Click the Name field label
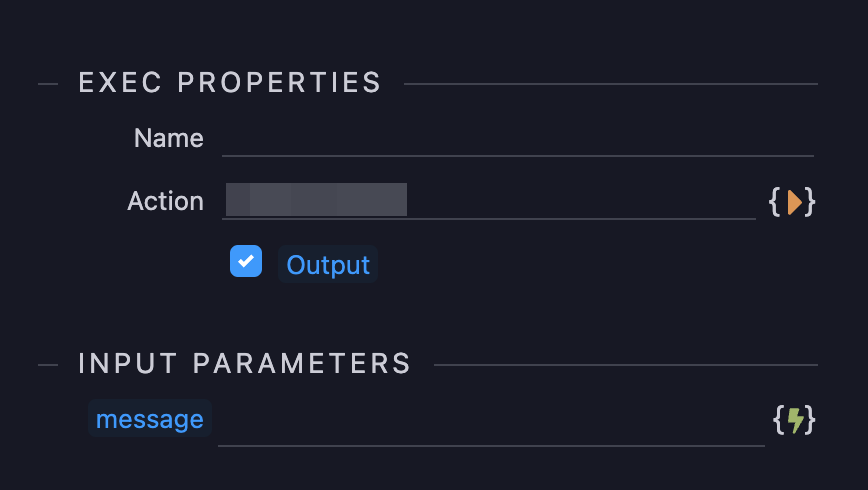 coord(168,138)
